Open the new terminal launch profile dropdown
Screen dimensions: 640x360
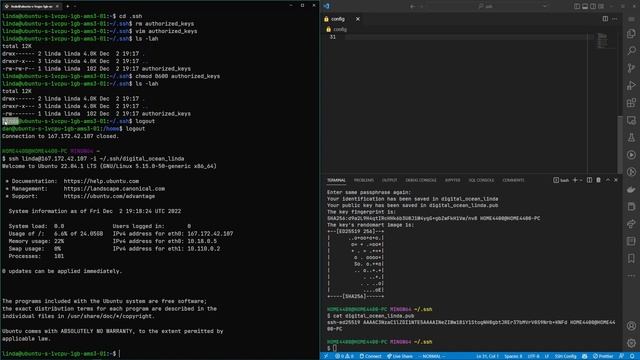pyautogui.click(x=581, y=180)
